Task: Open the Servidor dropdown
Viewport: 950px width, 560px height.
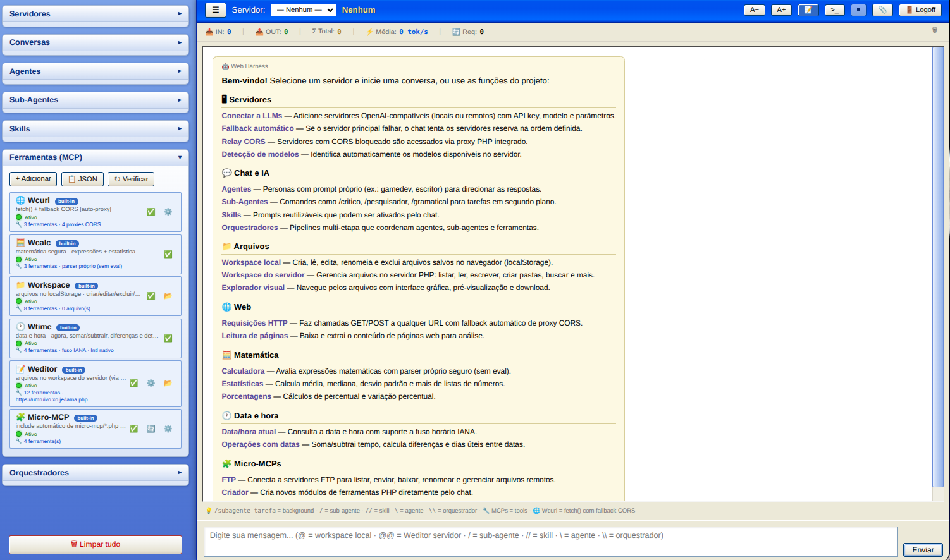Action: 304,10
